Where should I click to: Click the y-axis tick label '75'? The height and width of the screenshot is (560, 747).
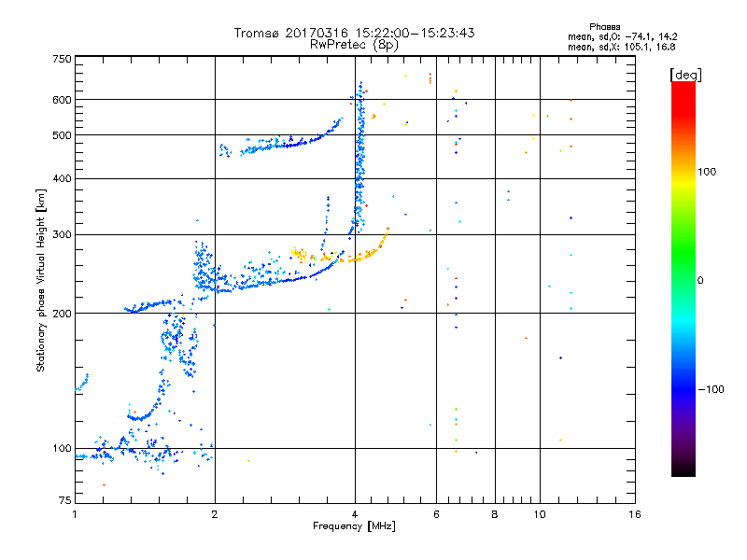[x=65, y=500]
